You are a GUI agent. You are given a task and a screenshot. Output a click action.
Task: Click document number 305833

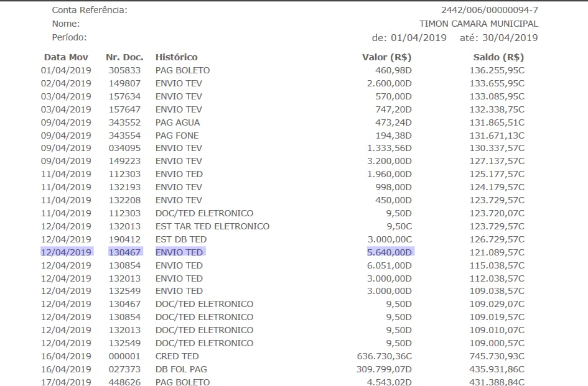(124, 70)
